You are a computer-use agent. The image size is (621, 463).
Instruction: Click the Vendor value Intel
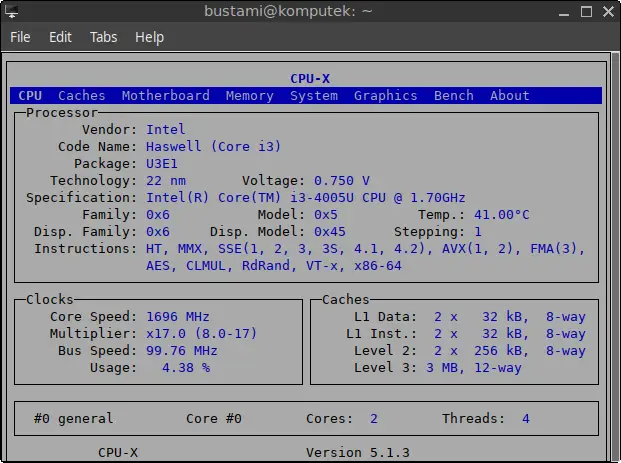pos(166,130)
